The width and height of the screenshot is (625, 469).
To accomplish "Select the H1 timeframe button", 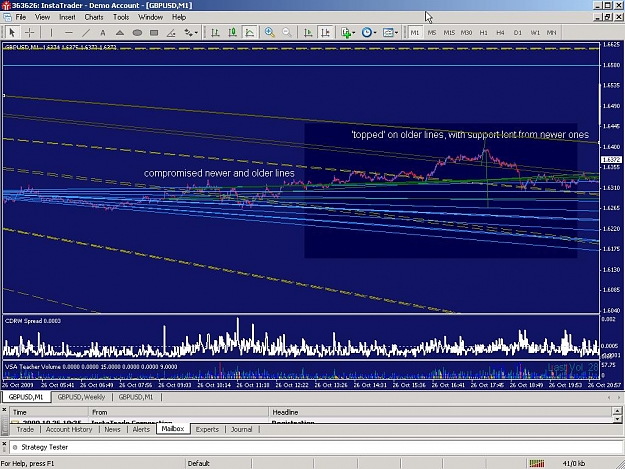I will click(483, 33).
